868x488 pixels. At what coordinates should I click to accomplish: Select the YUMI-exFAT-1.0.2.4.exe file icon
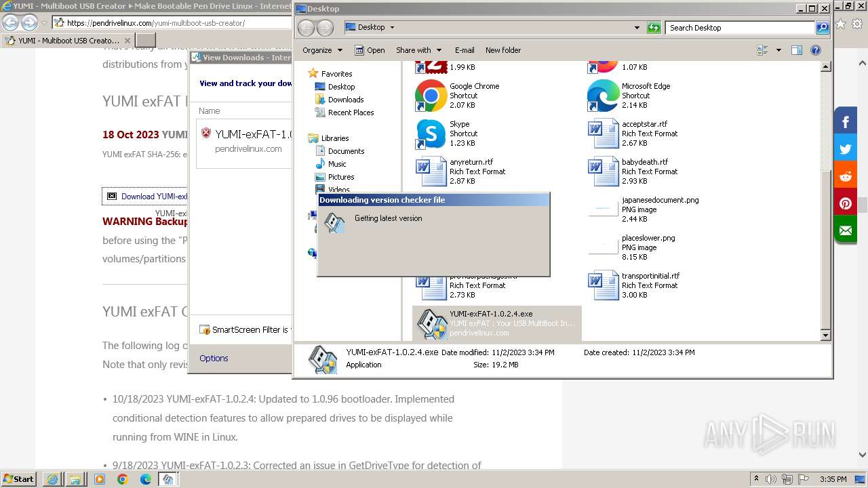click(x=432, y=324)
